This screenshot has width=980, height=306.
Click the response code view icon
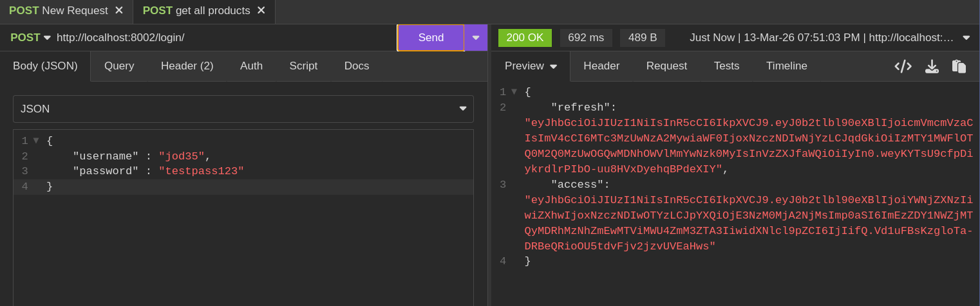903,66
